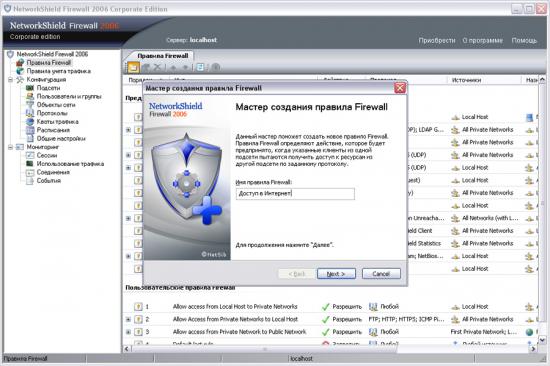Open the События node
The width and height of the screenshot is (550, 366).
[x=49, y=180]
